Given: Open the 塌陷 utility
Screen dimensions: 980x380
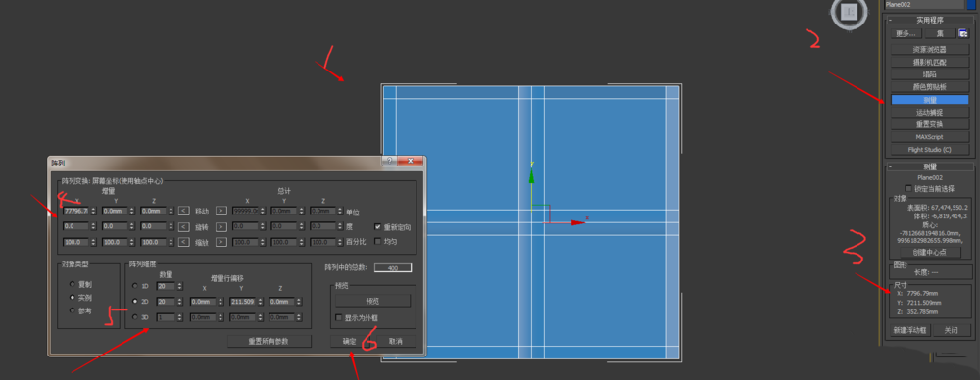Looking at the screenshot, I should pos(930,74).
